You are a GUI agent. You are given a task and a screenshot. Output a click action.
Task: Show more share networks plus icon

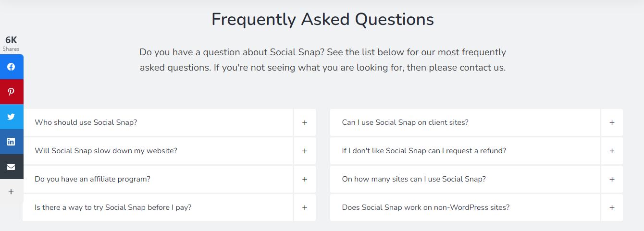pos(11,192)
